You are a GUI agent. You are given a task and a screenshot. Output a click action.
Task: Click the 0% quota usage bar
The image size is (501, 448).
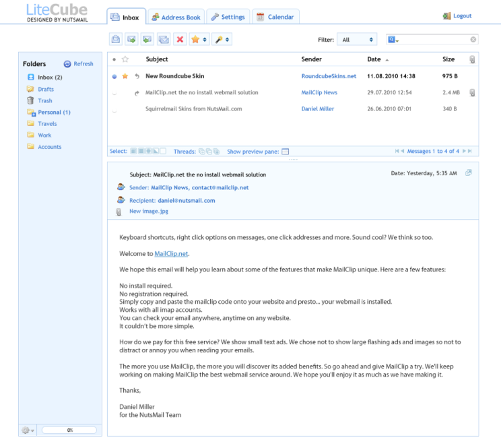click(x=69, y=430)
